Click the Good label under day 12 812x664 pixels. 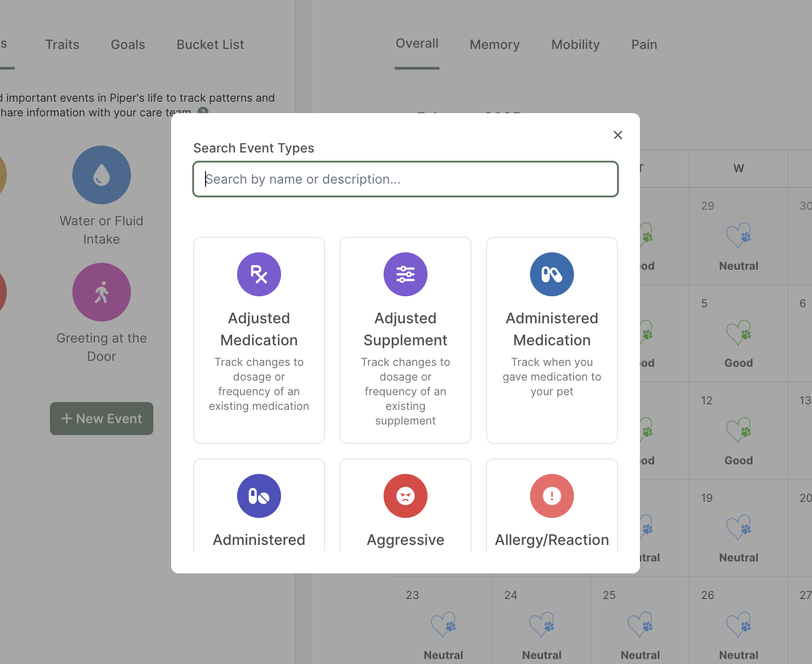739,461
